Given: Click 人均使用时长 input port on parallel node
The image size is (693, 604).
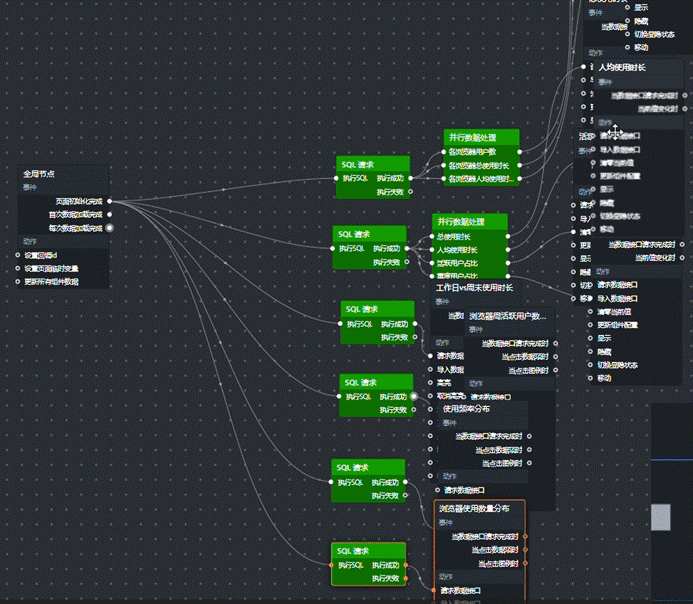Looking at the screenshot, I should click(432, 250).
